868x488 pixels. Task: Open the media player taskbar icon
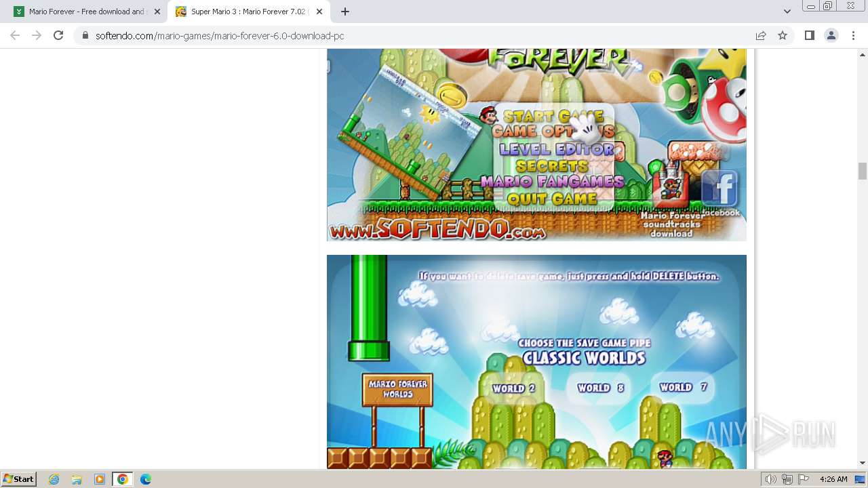(x=100, y=479)
